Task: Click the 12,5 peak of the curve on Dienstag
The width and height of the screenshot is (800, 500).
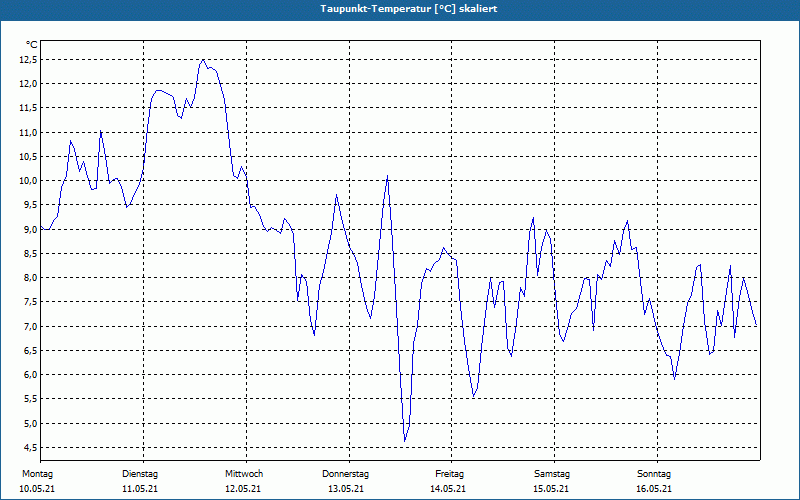Action: [204, 60]
